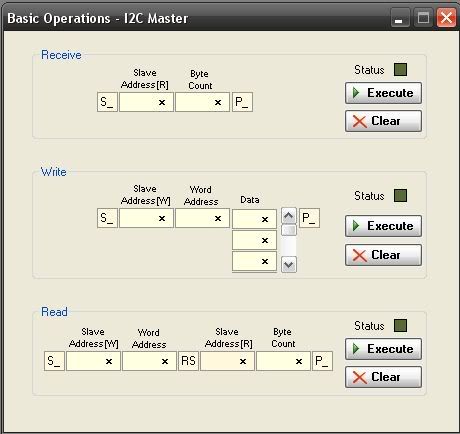The height and width of the screenshot is (434, 460).
Task: Click Receive status indicator square
Action: [400, 70]
